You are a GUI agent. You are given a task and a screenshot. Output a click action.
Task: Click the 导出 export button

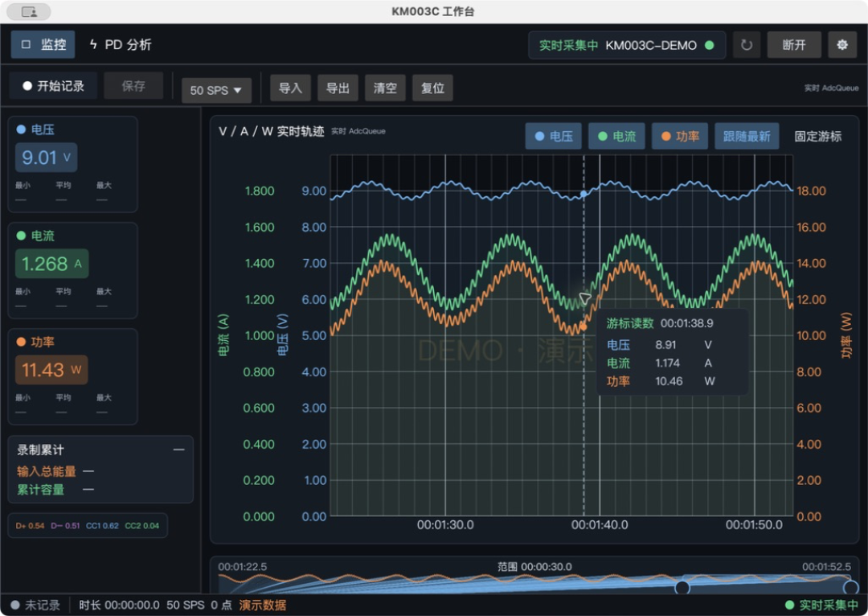[x=338, y=88]
